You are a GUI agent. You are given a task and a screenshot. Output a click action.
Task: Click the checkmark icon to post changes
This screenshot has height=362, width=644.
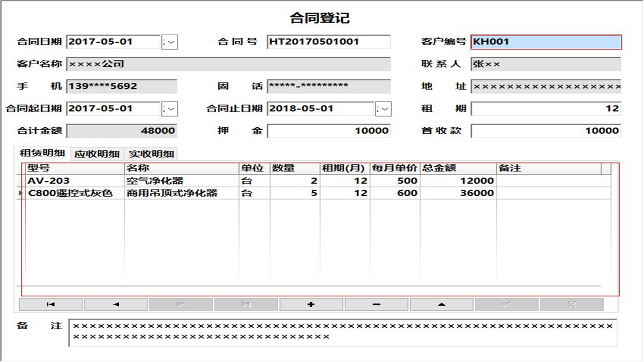click(x=507, y=304)
